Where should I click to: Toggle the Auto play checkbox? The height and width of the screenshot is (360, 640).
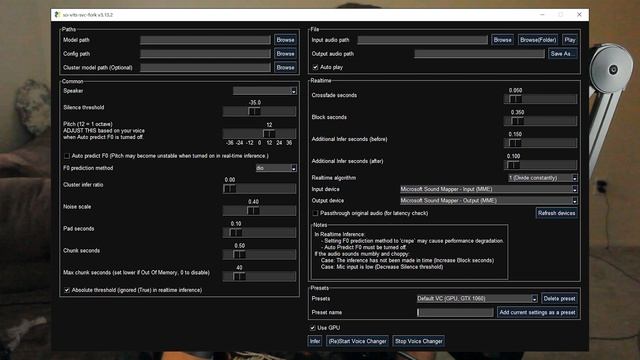click(x=316, y=67)
